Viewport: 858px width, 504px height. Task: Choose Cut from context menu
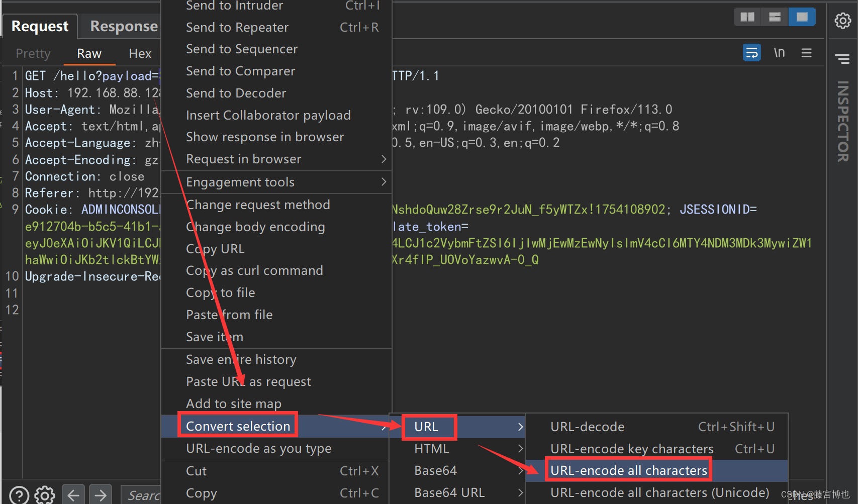point(275,471)
